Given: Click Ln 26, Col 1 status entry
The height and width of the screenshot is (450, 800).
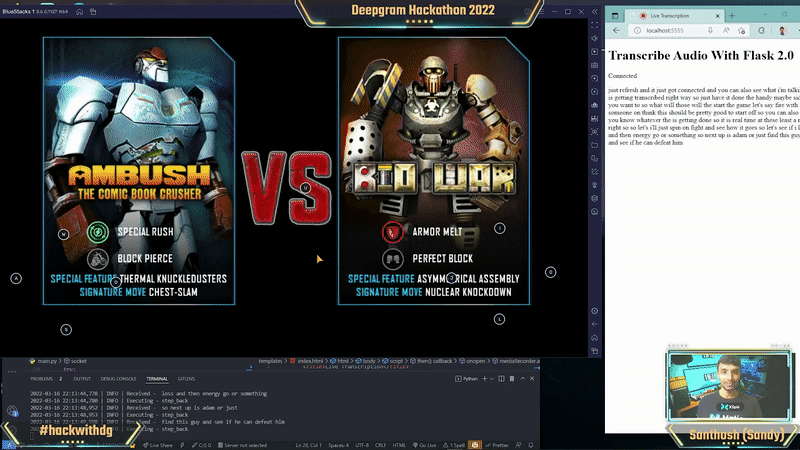Looking at the screenshot, I should [x=309, y=445].
